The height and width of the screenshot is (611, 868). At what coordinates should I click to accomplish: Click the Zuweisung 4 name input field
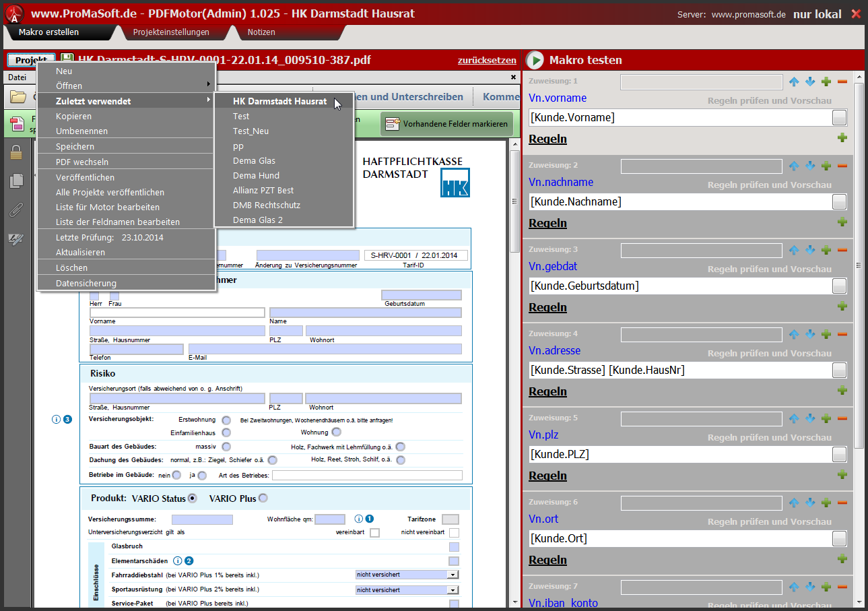701,334
